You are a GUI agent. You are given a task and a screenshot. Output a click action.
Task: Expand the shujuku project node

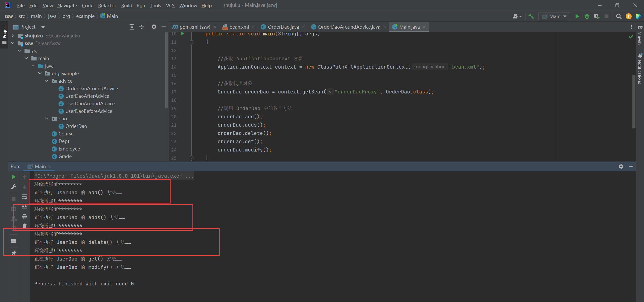tap(13, 36)
